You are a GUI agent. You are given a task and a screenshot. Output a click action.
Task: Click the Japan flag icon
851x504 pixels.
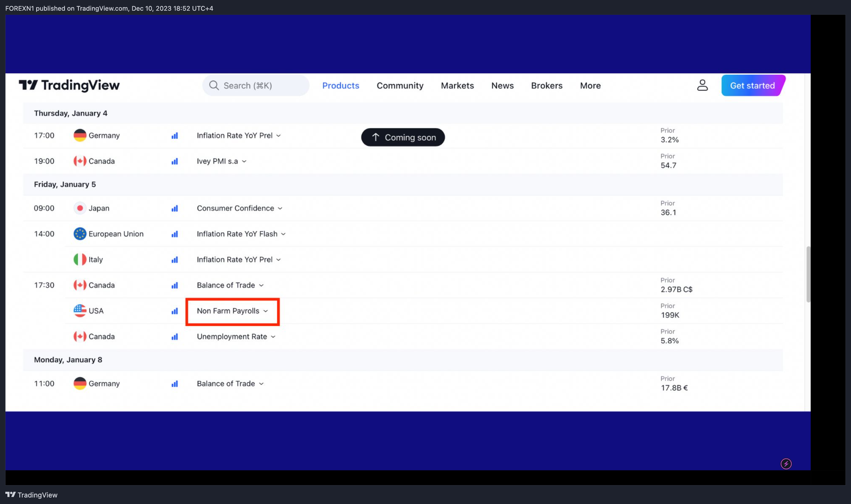pyautogui.click(x=80, y=208)
